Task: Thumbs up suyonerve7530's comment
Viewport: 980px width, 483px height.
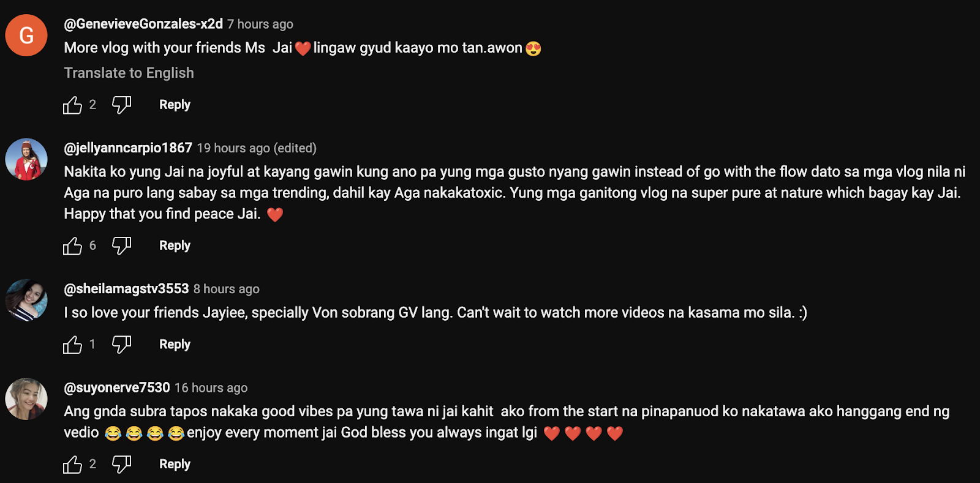Action: (x=72, y=465)
